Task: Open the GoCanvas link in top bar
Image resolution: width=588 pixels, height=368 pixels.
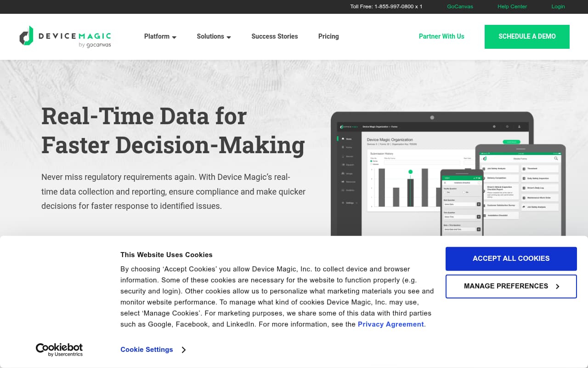Action: tap(460, 6)
